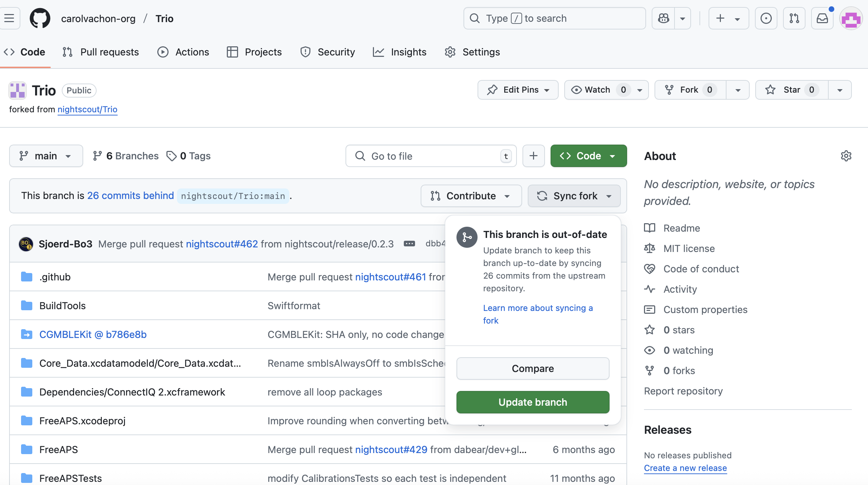Open the user avatar menu
868x485 pixels.
click(x=851, y=18)
